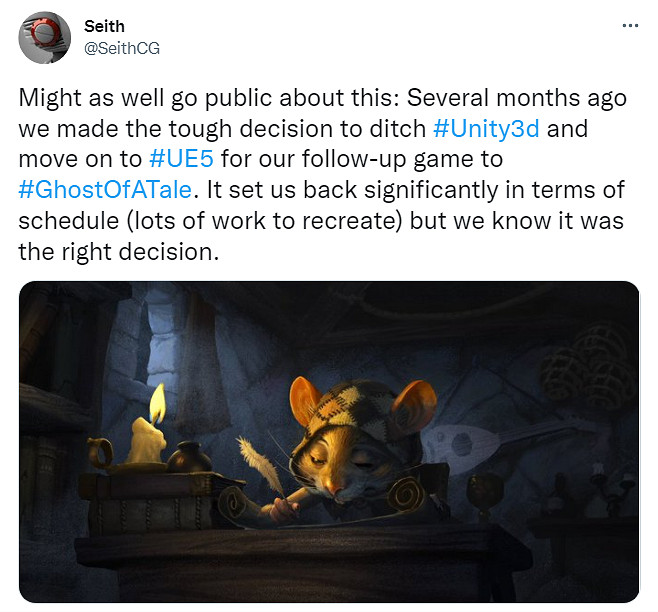Image resolution: width=658 pixels, height=612 pixels.
Task: Open the three-dot more options menu
Action: pyautogui.click(x=630, y=26)
